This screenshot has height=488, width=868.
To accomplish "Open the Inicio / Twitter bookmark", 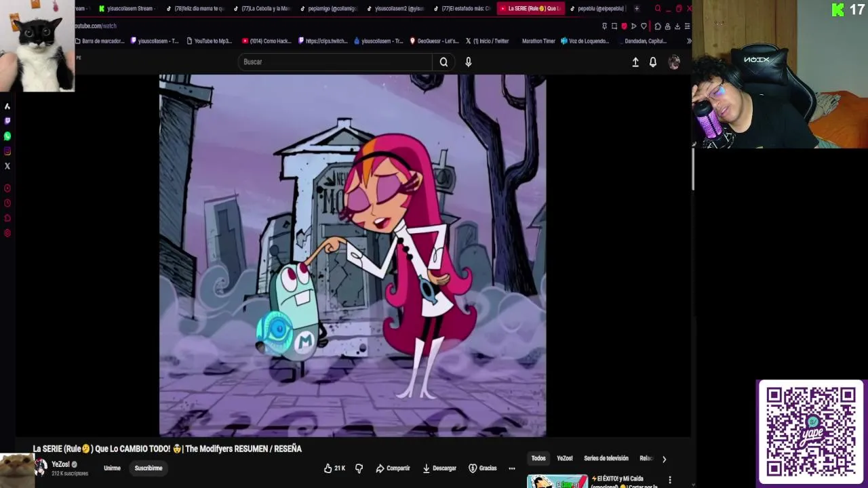I will click(x=486, y=41).
